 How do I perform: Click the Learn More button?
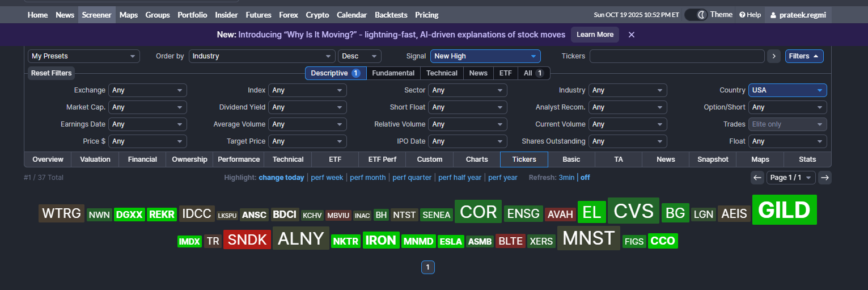pos(595,35)
